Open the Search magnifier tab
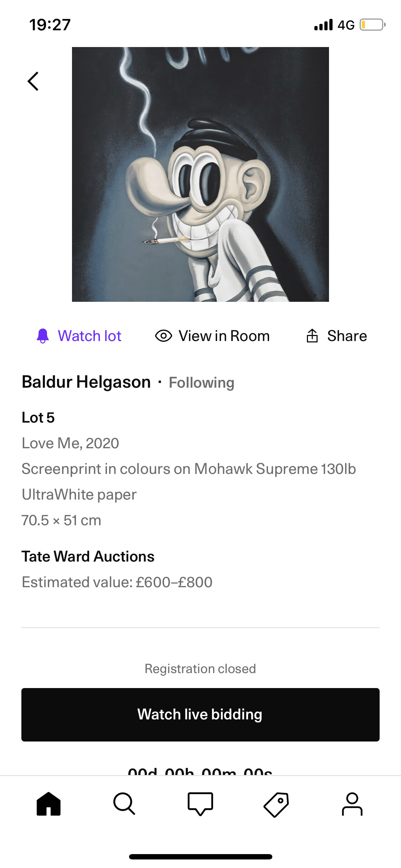The width and height of the screenshot is (401, 868). point(124,804)
